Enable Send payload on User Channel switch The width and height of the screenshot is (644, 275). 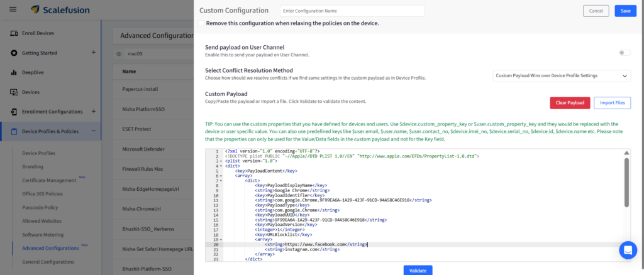click(x=625, y=53)
